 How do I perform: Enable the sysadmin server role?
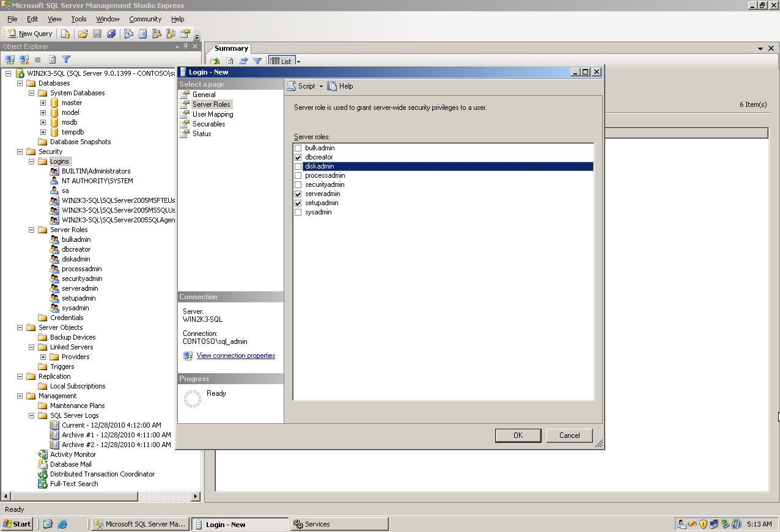coord(298,212)
